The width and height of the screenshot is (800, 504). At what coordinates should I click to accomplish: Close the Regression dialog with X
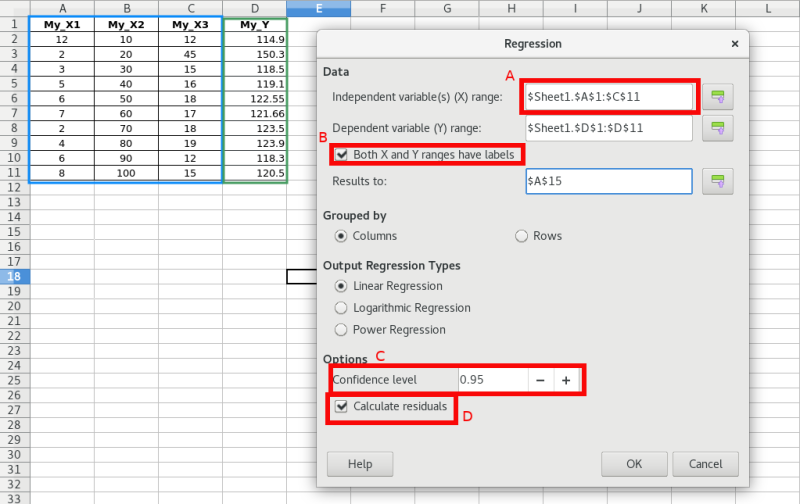[735, 44]
